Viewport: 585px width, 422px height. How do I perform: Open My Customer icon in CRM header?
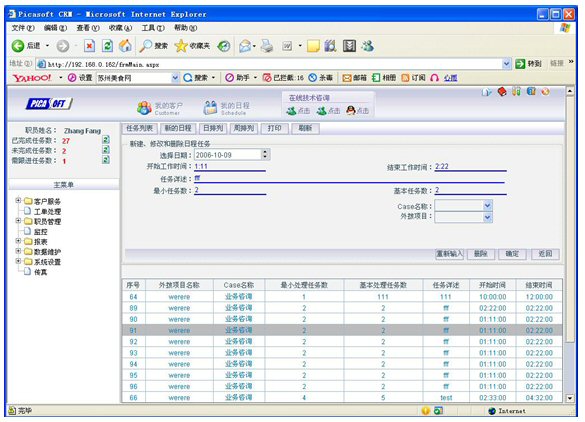[144, 108]
